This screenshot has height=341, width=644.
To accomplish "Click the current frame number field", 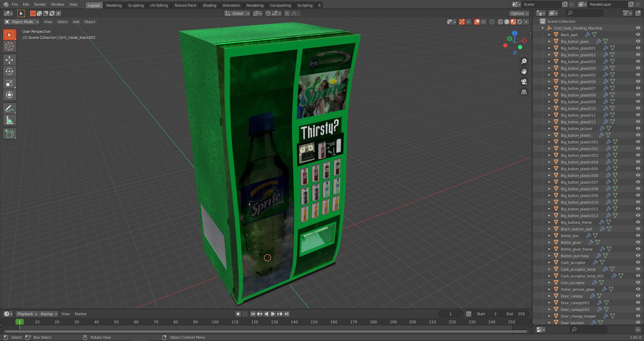I will [451, 314].
